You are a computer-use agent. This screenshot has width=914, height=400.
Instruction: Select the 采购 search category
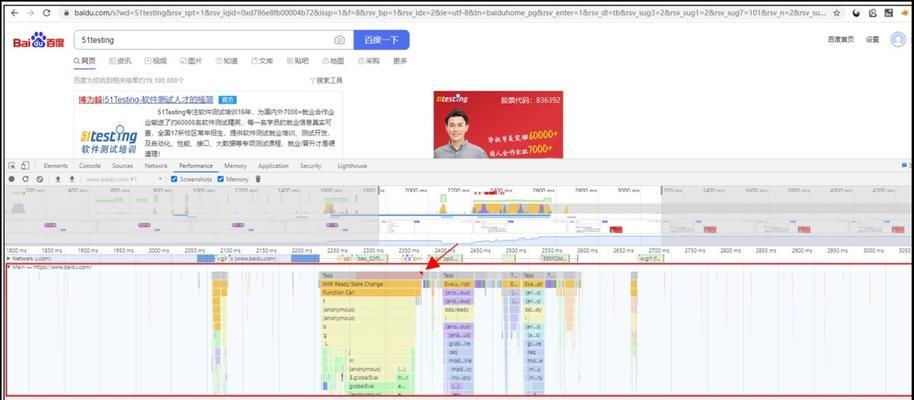[369, 61]
